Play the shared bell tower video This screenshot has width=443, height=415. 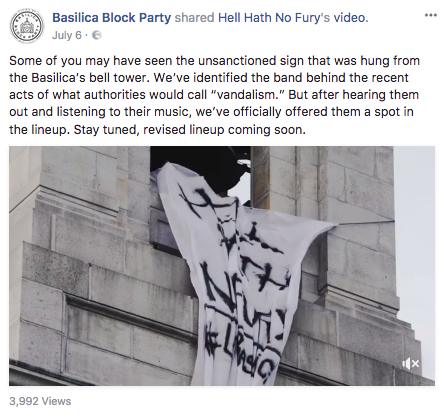tap(222, 266)
